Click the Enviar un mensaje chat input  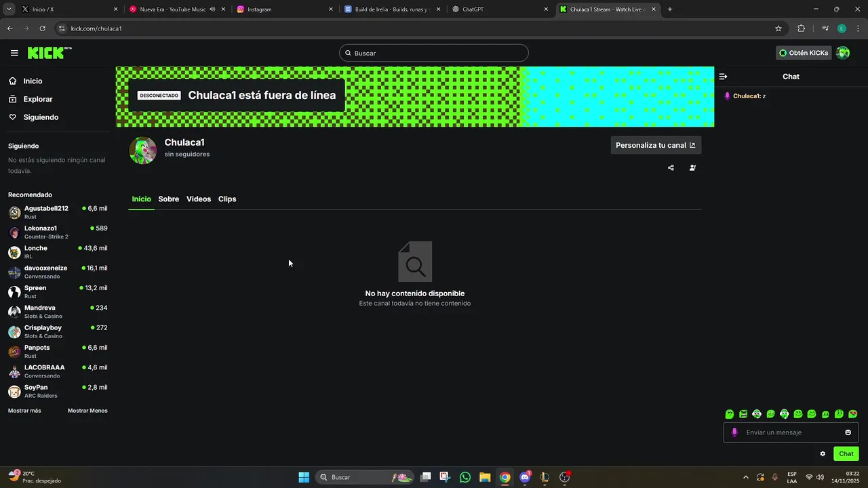click(791, 432)
